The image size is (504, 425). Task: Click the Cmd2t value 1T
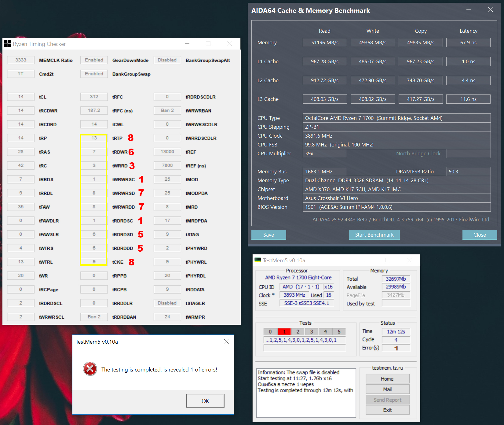pos(21,74)
